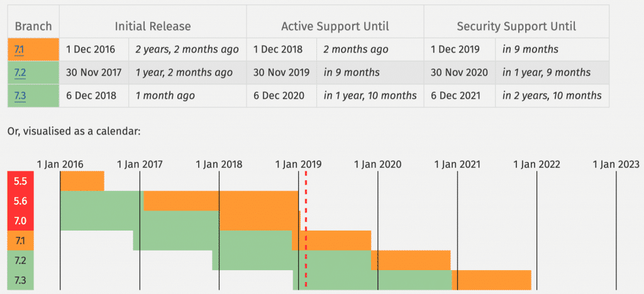Select the 7.2 green calendar label
The width and height of the screenshot is (644, 294).
click(x=21, y=260)
